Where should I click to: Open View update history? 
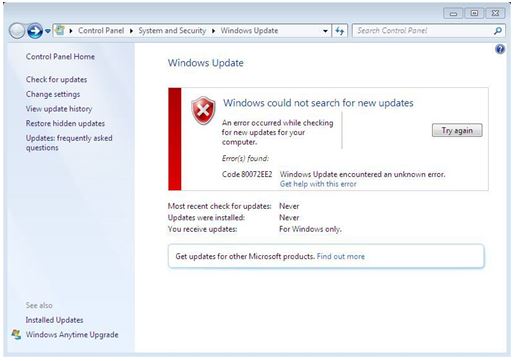pos(59,109)
